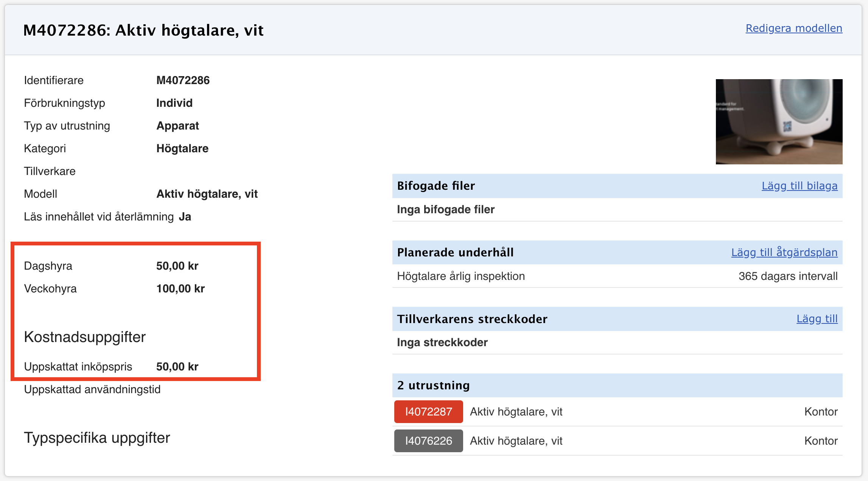The image size is (868, 481).
Task: Click the Dagshyra value 50,00 kr
Action: (177, 266)
